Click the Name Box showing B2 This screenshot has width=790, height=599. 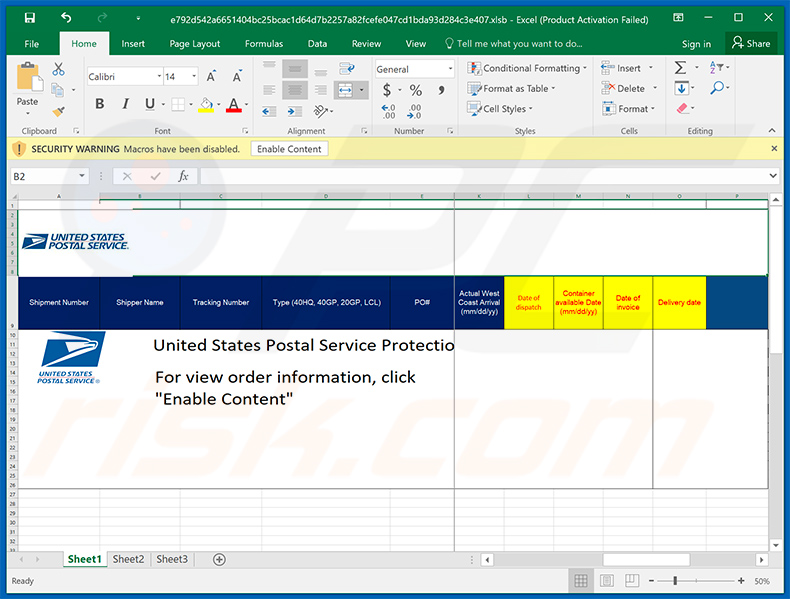point(49,176)
